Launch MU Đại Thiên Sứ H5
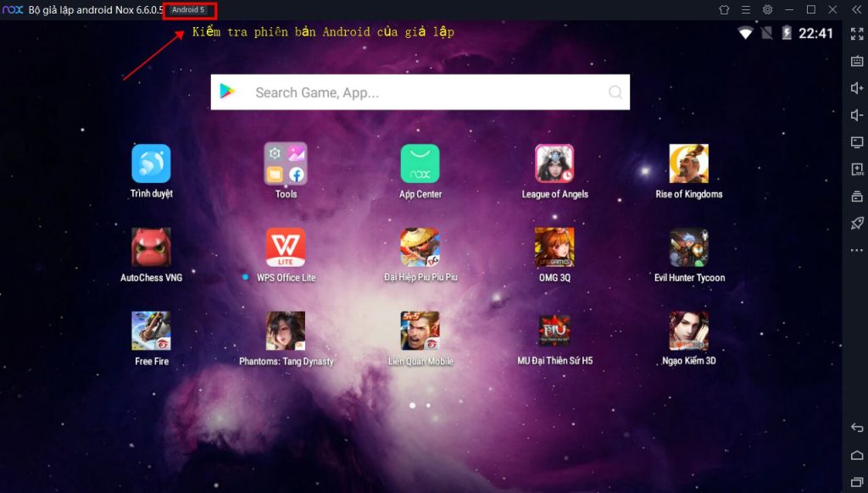This screenshot has height=493, width=868. [554, 331]
